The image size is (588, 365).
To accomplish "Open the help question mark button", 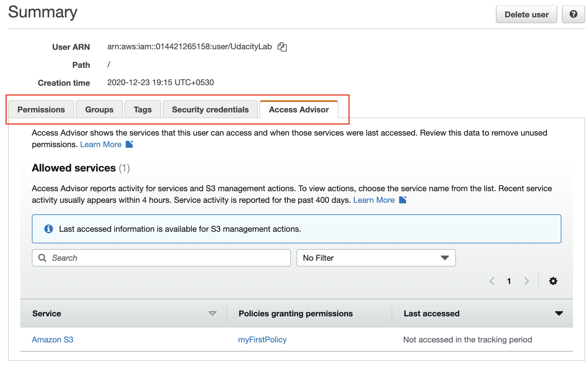I will click(573, 14).
